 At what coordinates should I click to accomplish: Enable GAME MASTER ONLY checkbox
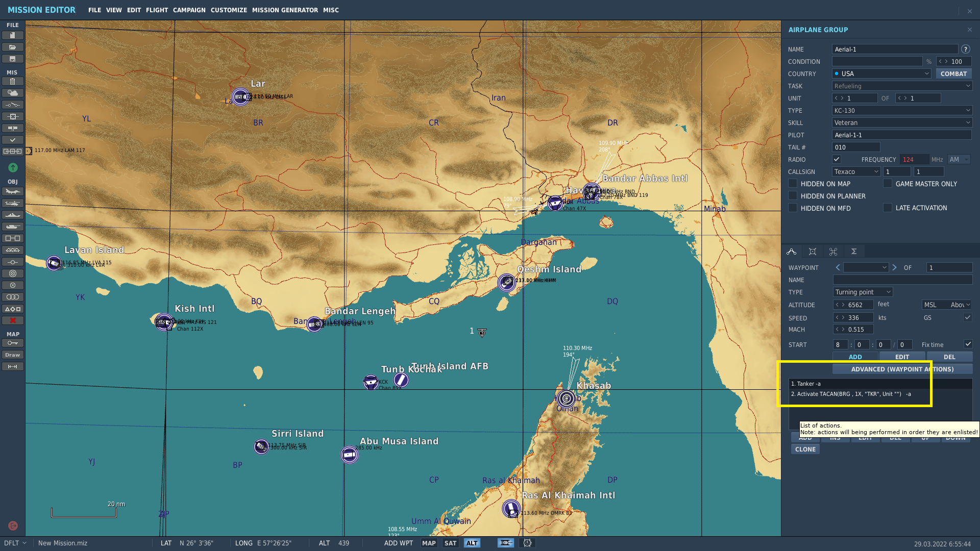(x=888, y=183)
